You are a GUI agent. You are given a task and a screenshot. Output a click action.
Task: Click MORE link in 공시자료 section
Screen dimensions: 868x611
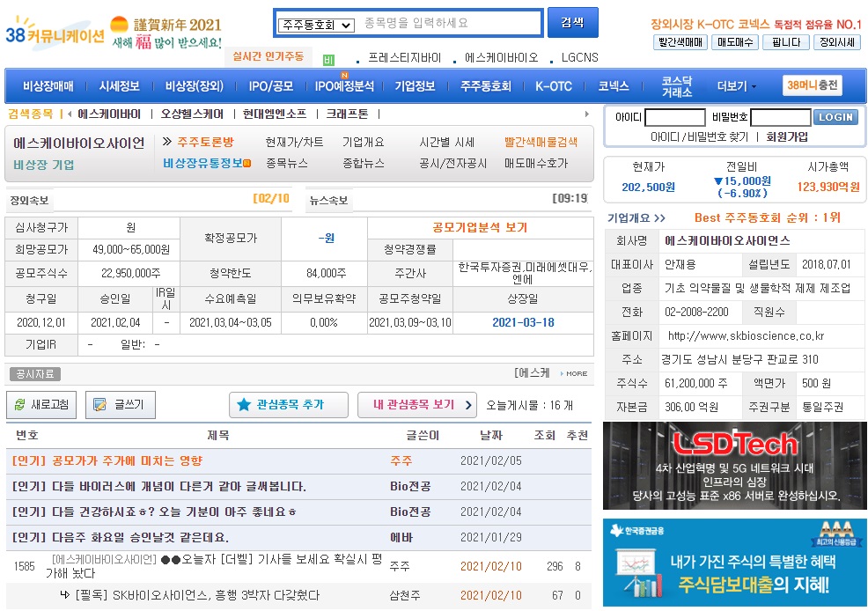(x=574, y=373)
